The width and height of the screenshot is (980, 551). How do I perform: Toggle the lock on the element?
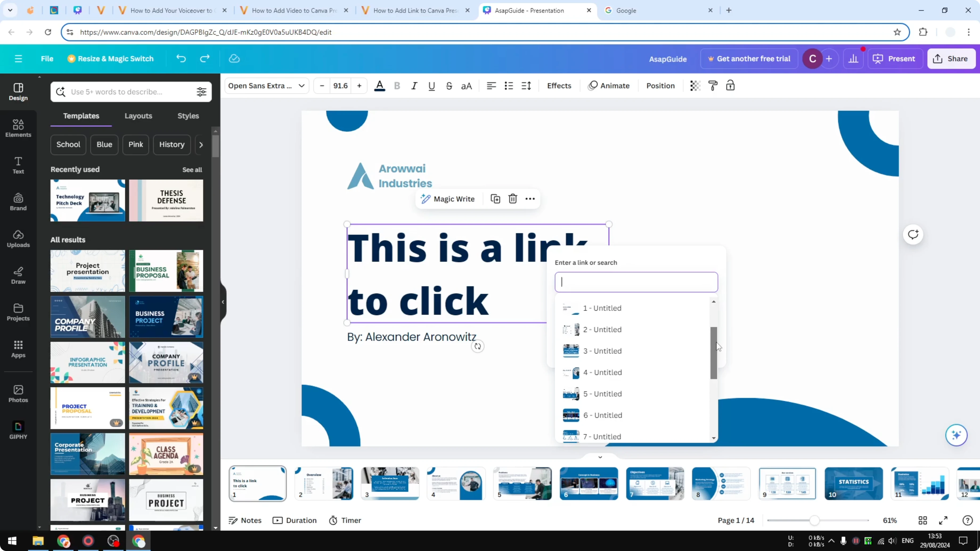730,86
